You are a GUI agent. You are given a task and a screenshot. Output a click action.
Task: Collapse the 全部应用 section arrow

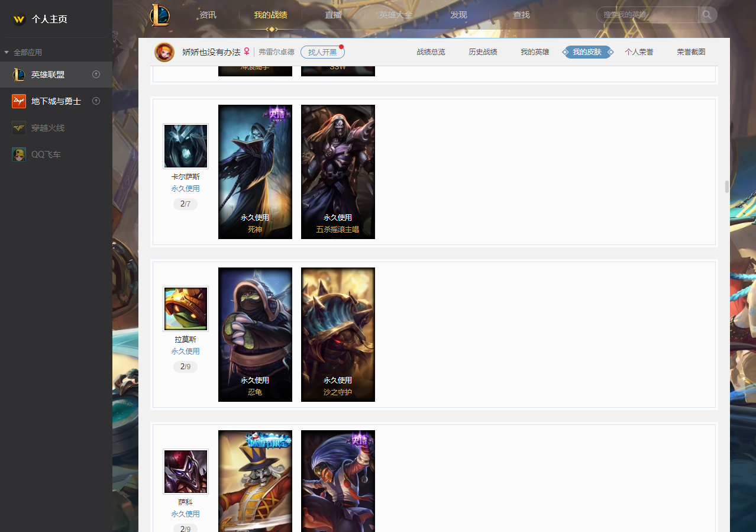pos(7,53)
